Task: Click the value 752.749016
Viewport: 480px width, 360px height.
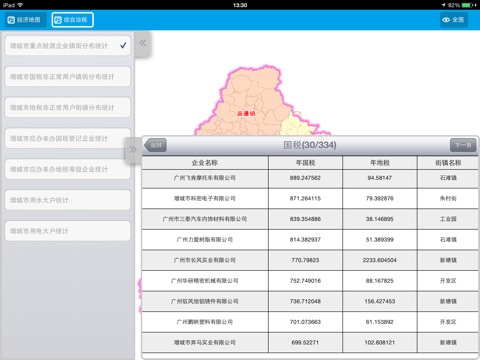Action: click(305, 281)
